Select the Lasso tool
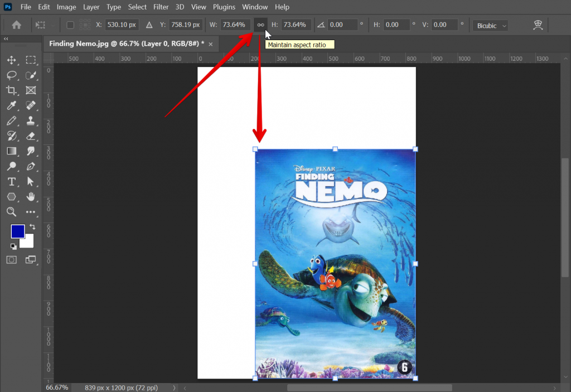 click(11, 75)
